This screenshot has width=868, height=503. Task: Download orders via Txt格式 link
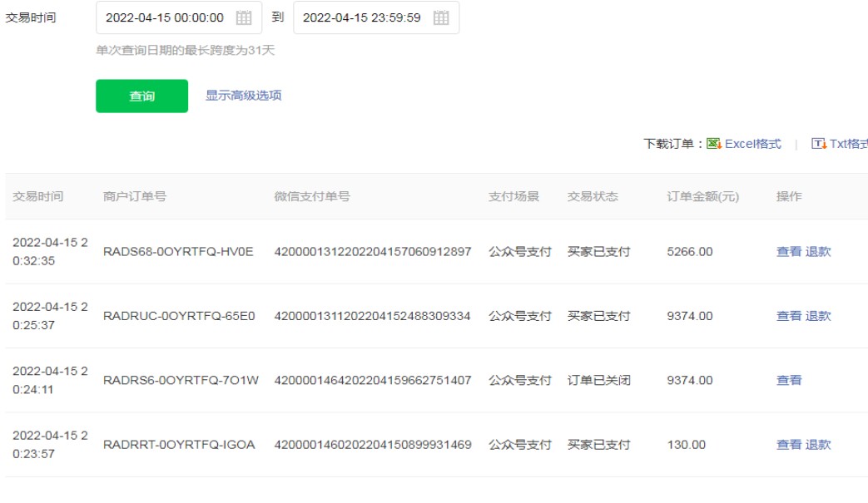click(849, 144)
